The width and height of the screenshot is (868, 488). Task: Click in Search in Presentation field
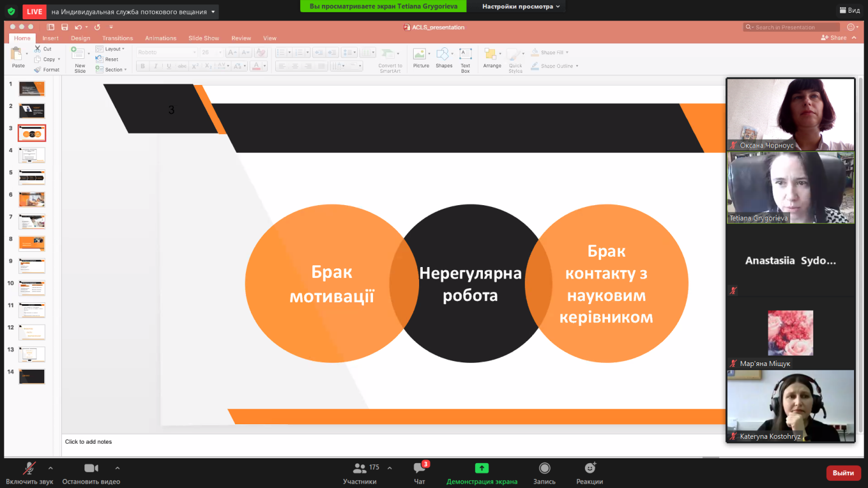[791, 27]
